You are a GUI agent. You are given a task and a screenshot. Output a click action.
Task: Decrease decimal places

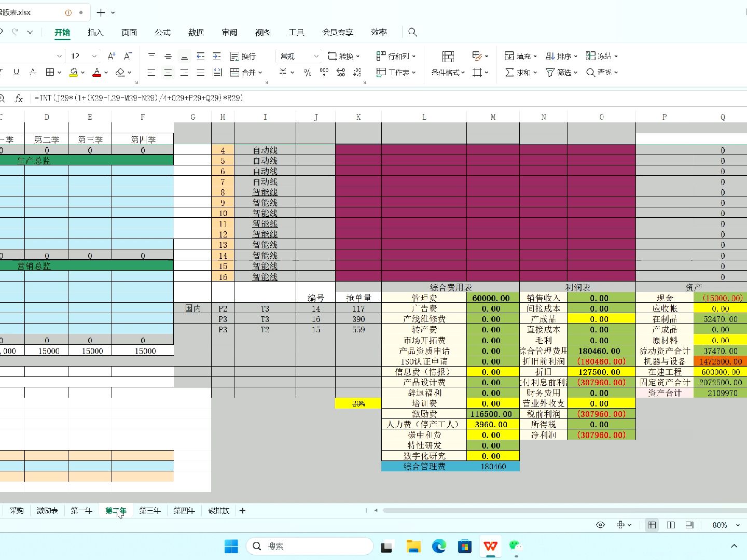pos(357,73)
